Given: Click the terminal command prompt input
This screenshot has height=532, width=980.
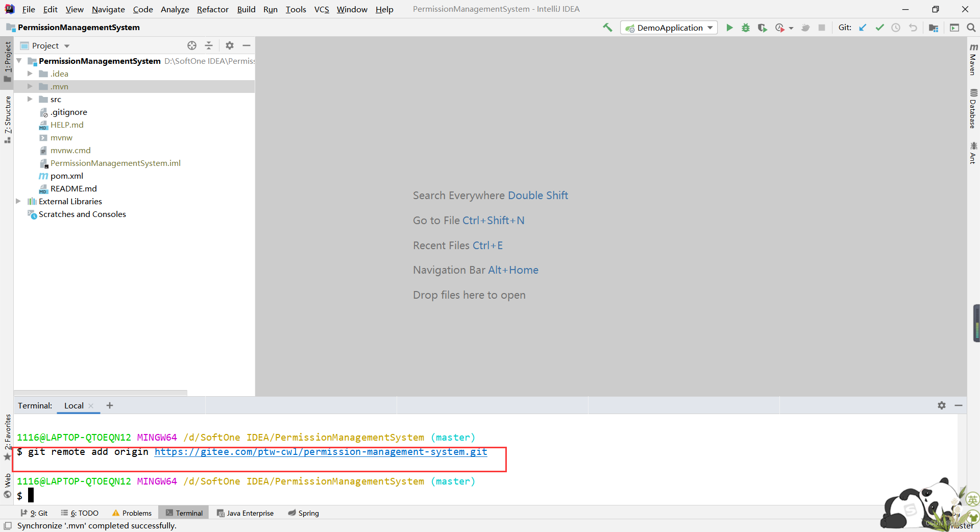Looking at the screenshot, I should [x=31, y=495].
